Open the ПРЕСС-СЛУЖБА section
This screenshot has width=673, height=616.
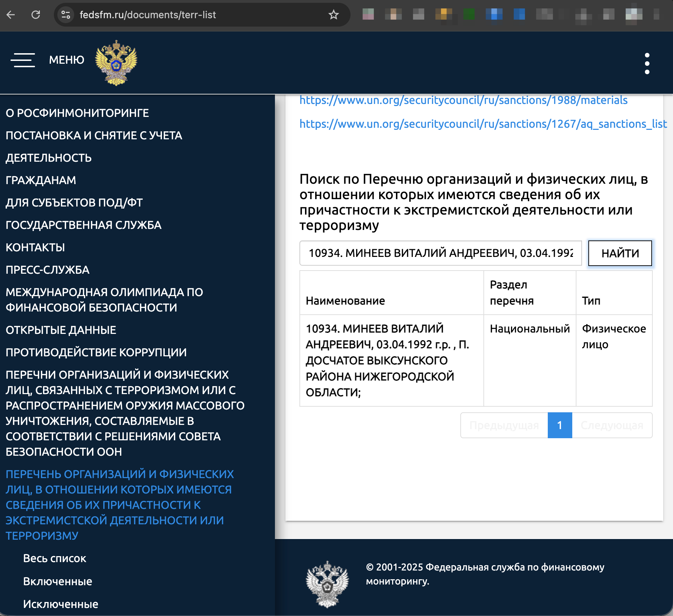pyautogui.click(x=47, y=270)
